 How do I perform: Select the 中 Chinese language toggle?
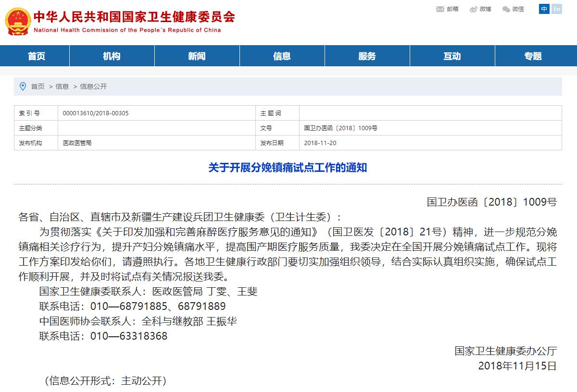[545, 9]
